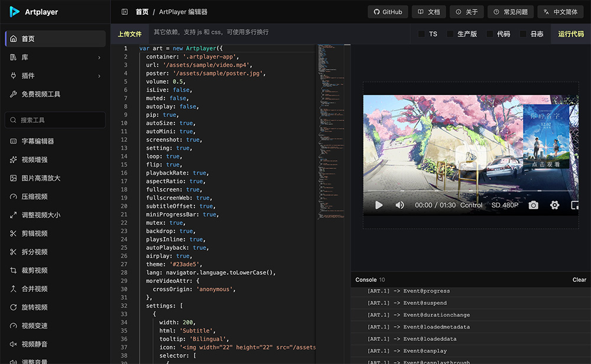Play the video with the play button
The width and height of the screenshot is (591, 364).
point(379,206)
